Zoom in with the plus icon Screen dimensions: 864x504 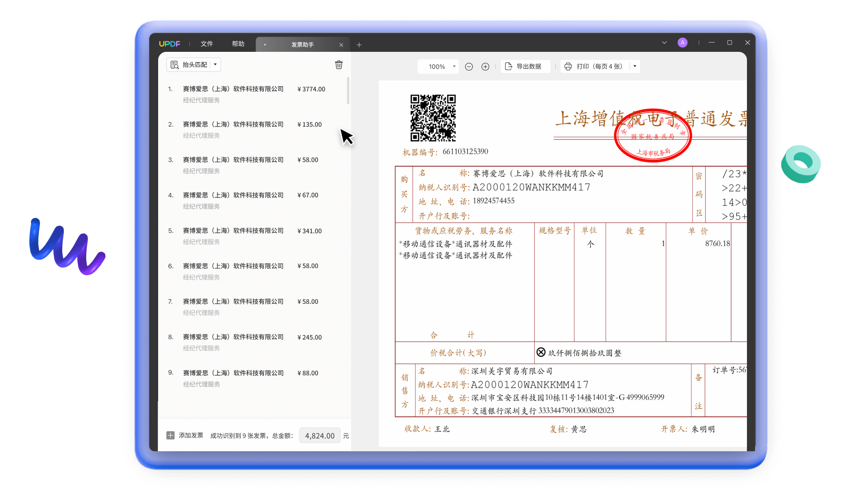tap(485, 67)
